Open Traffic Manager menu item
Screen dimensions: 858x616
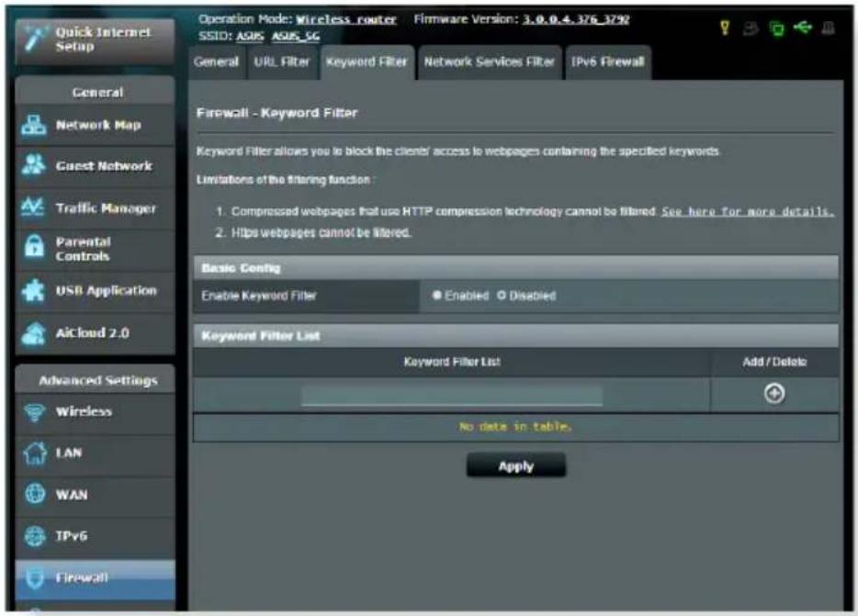point(96,207)
